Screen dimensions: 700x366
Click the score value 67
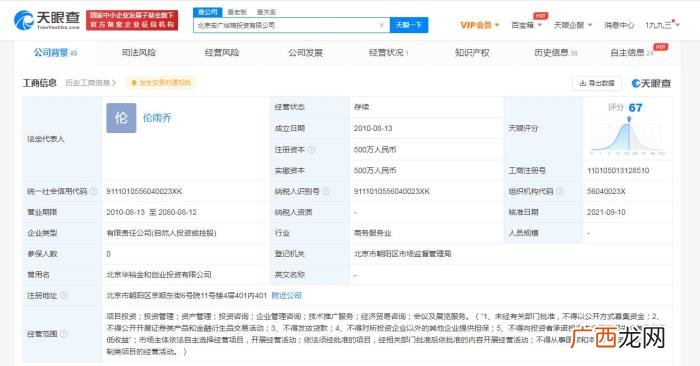[x=635, y=108]
